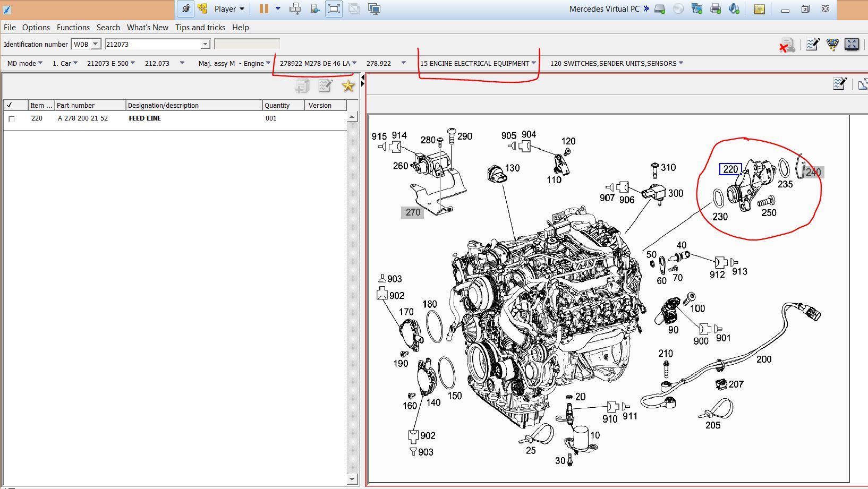
Task: Open the Functions menu
Action: [x=73, y=28]
